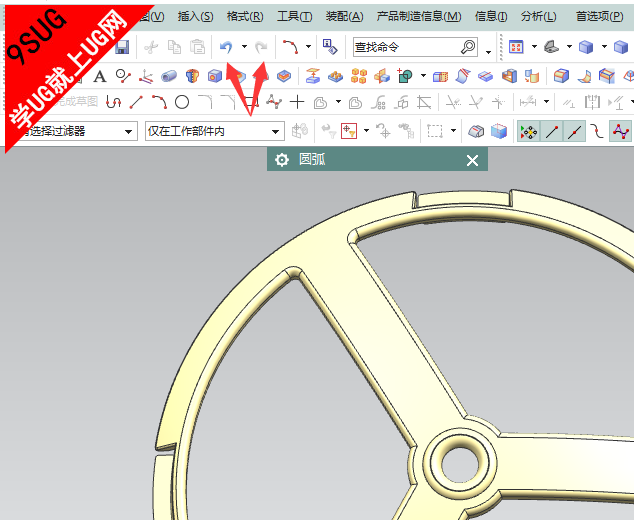Click the Datum CSYS axes icon
This screenshot has width=634, height=520.
tap(146, 76)
